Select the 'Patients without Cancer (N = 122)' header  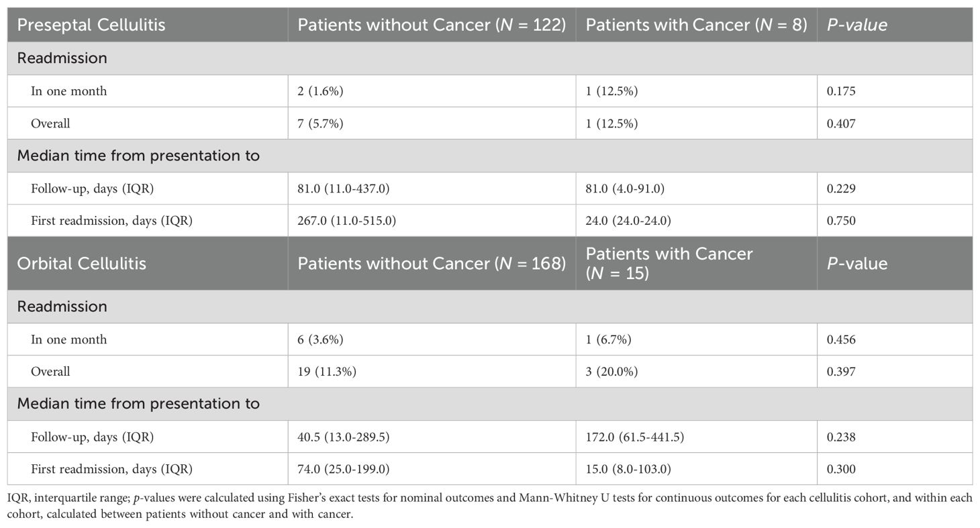[432, 25]
